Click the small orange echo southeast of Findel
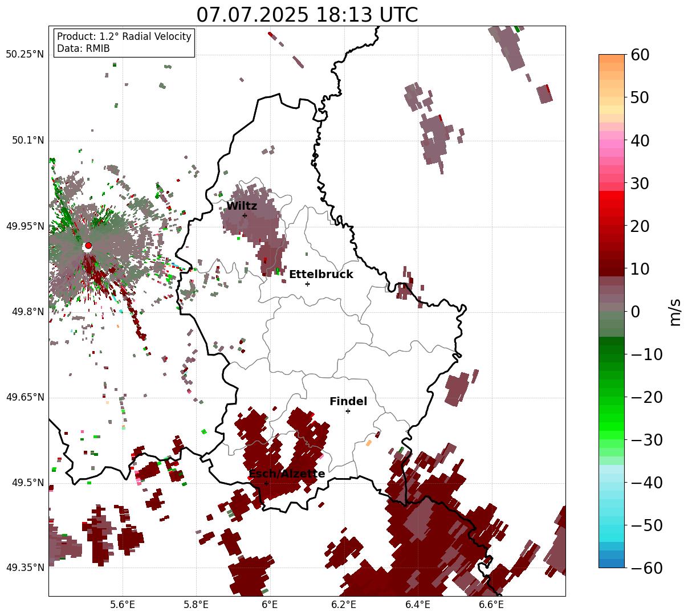Viewport: 688px width, 616px height. point(369,443)
